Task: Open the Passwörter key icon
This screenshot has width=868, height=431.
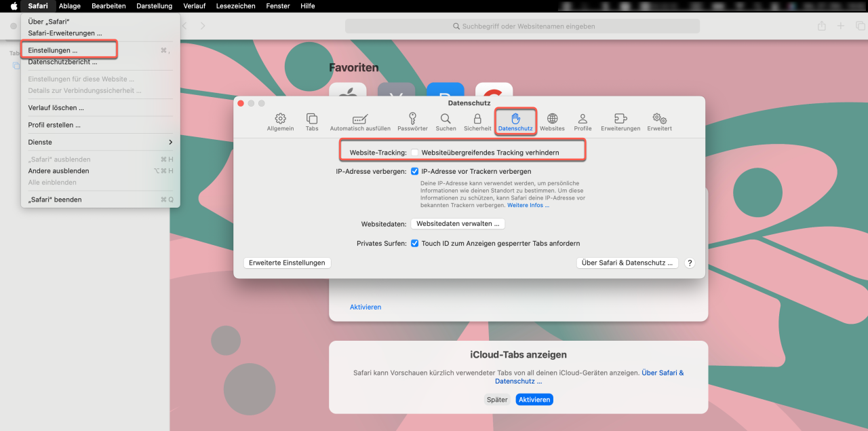Action: point(412,121)
